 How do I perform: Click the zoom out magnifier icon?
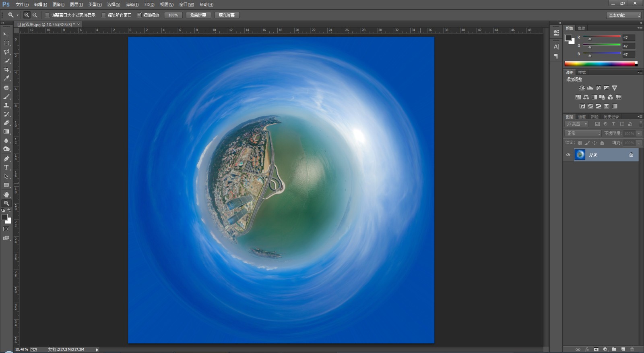click(35, 15)
